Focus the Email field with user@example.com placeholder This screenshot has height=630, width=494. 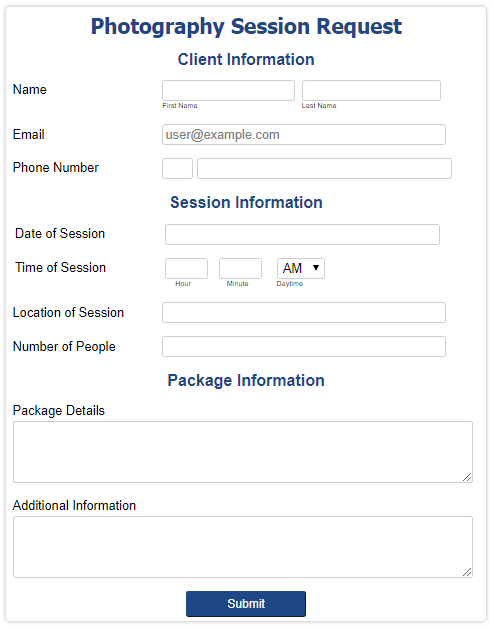tap(304, 135)
